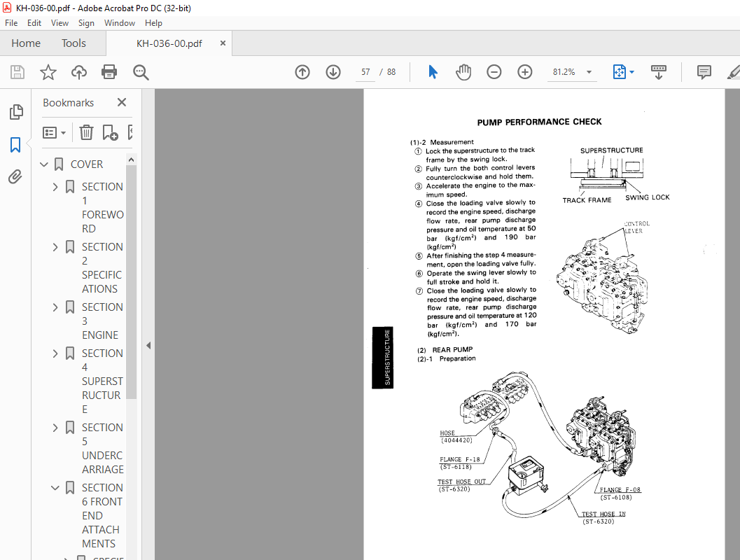740x560 pixels.
Task: Click the upload to cloud icon
Action: [x=79, y=72]
